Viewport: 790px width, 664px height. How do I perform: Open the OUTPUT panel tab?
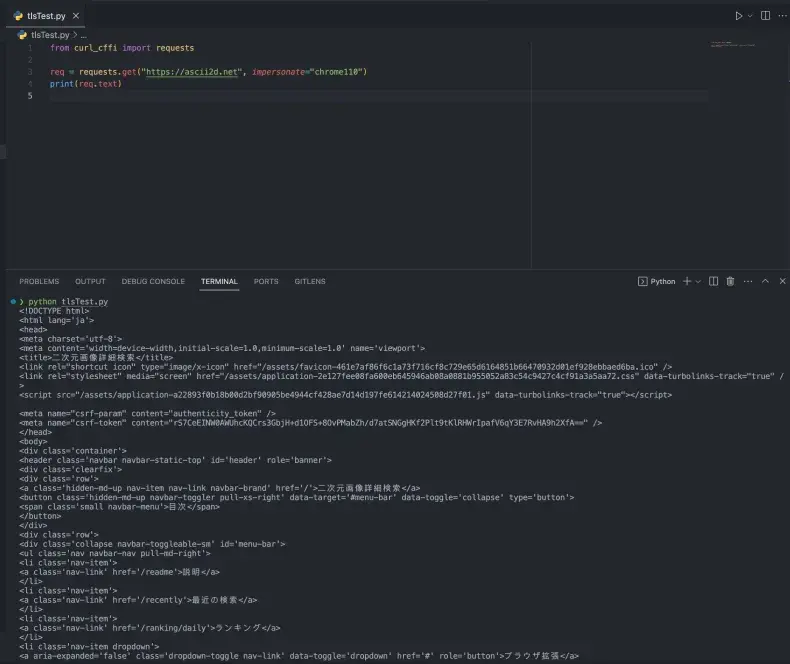pos(90,282)
